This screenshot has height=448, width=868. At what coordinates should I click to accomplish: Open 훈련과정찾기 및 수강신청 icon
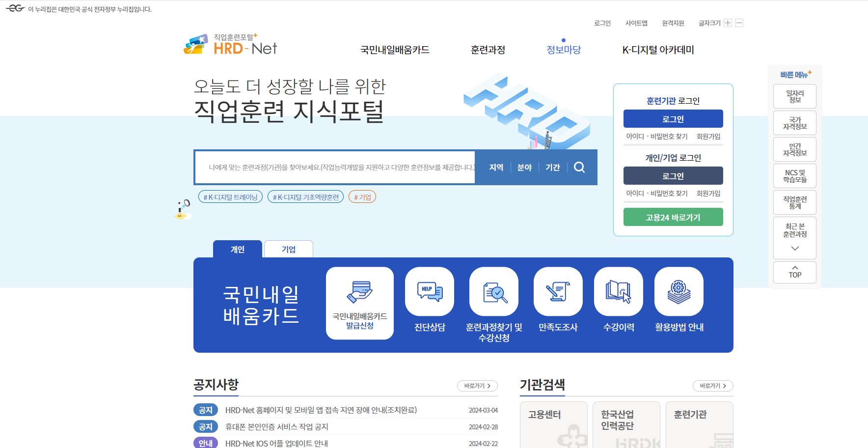coord(494,291)
